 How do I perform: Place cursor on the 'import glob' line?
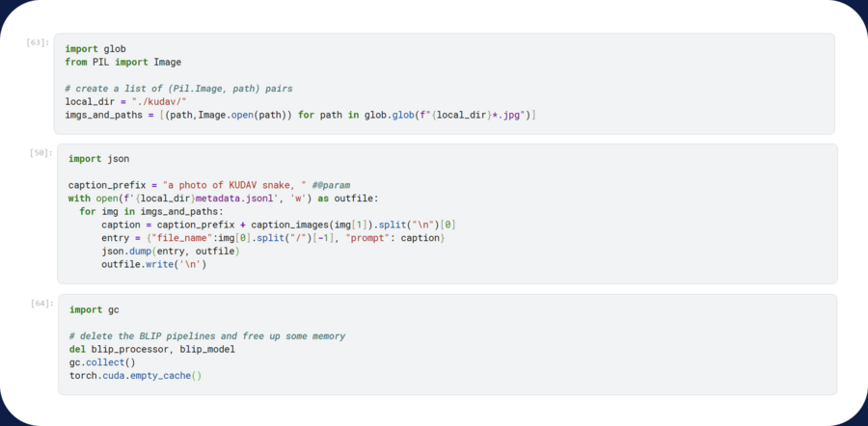tap(95, 48)
